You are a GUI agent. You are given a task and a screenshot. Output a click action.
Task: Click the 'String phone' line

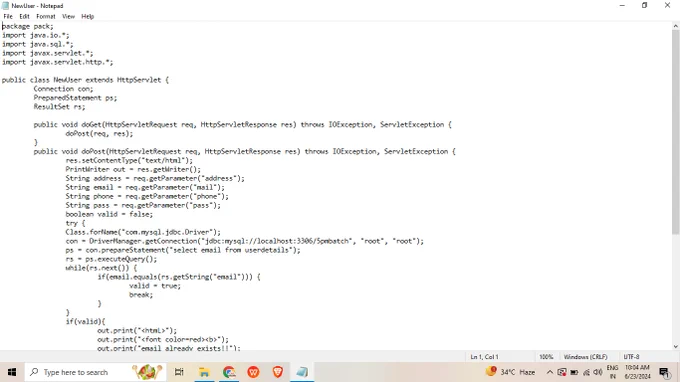point(147,196)
